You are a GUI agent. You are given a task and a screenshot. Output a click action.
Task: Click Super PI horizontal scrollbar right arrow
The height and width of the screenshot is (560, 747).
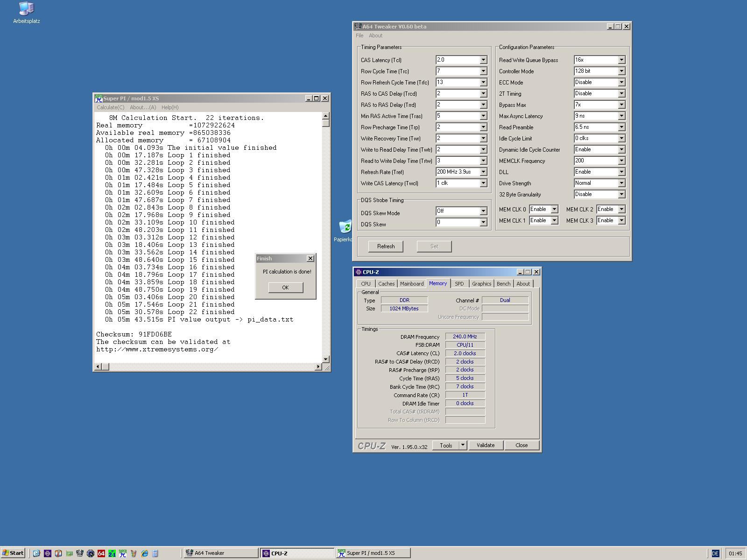click(x=318, y=367)
